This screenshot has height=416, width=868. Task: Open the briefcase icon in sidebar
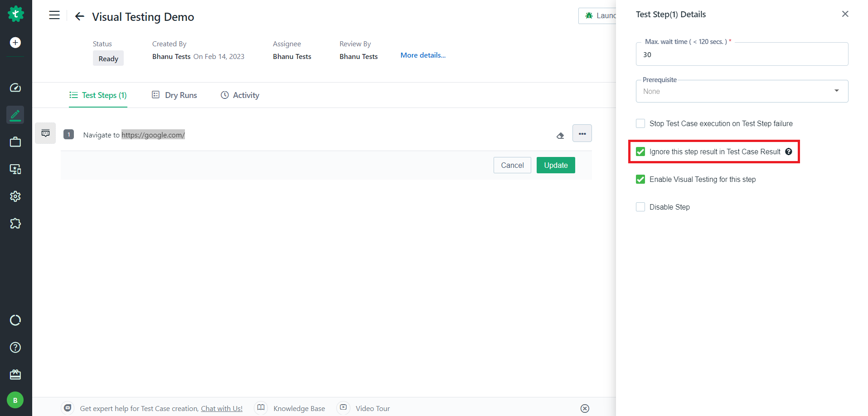(x=15, y=142)
